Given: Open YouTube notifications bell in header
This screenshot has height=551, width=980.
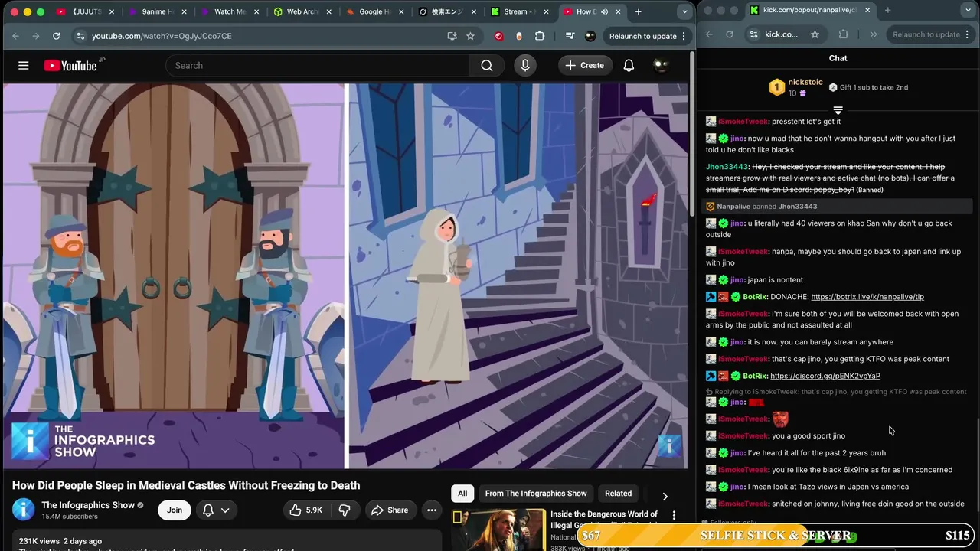Looking at the screenshot, I should point(629,66).
